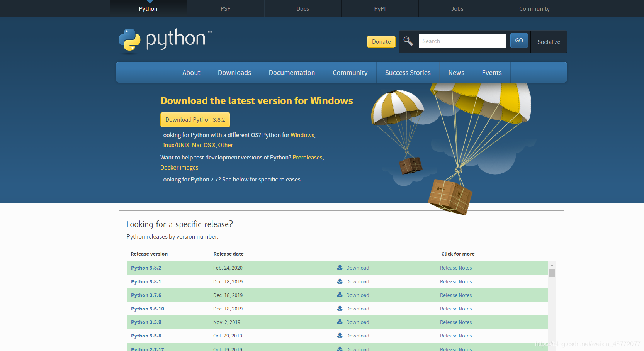This screenshot has height=351, width=644.
Task: Click the download icon for Python 3.6.10
Action: click(340, 309)
